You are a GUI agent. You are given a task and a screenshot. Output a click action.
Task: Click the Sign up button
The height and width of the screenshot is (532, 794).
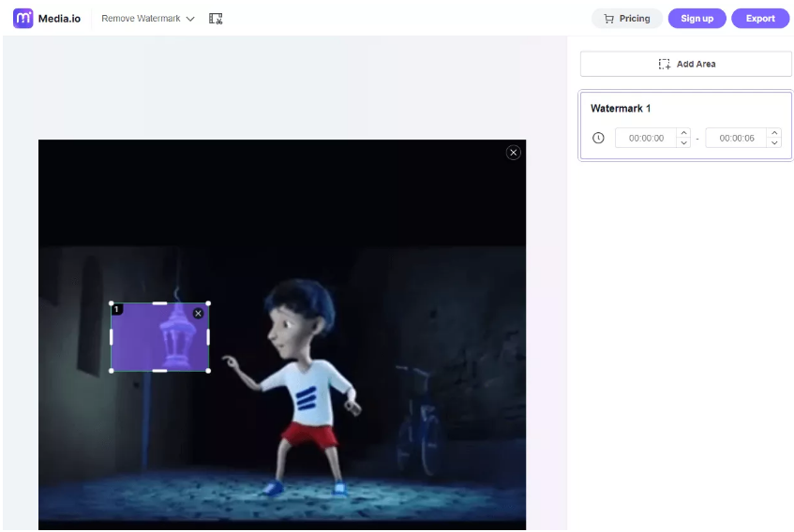point(697,19)
